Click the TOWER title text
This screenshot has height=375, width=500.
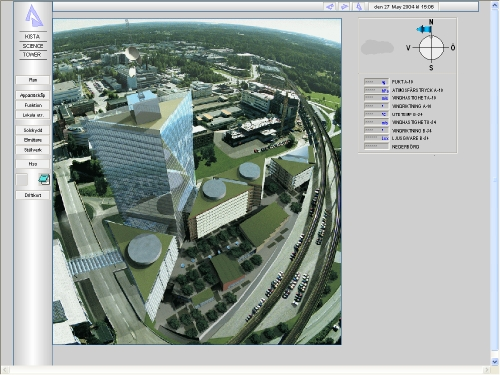(x=32, y=54)
